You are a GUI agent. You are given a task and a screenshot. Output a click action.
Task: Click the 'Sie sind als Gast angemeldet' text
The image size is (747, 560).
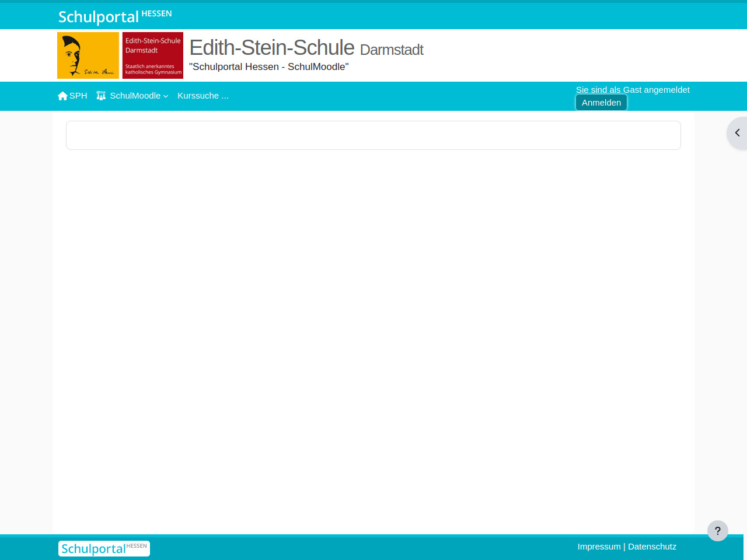click(x=633, y=90)
